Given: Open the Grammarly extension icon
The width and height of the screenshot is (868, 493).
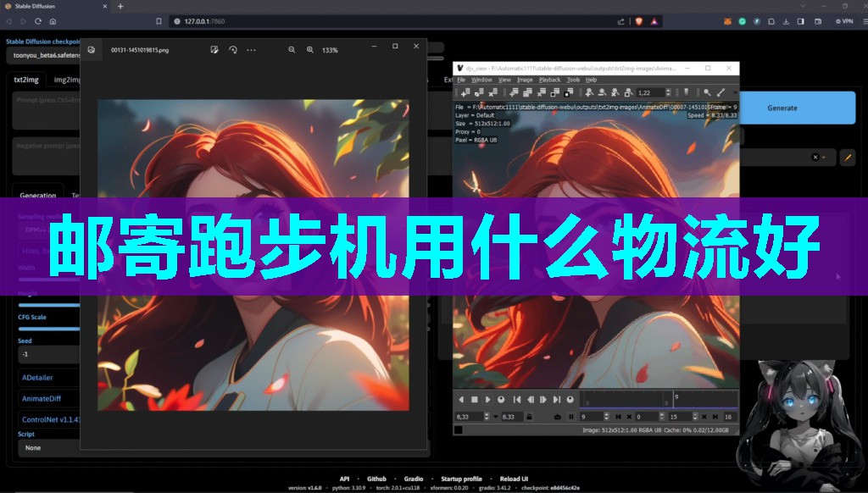Looking at the screenshot, I should [x=742, y=21].
